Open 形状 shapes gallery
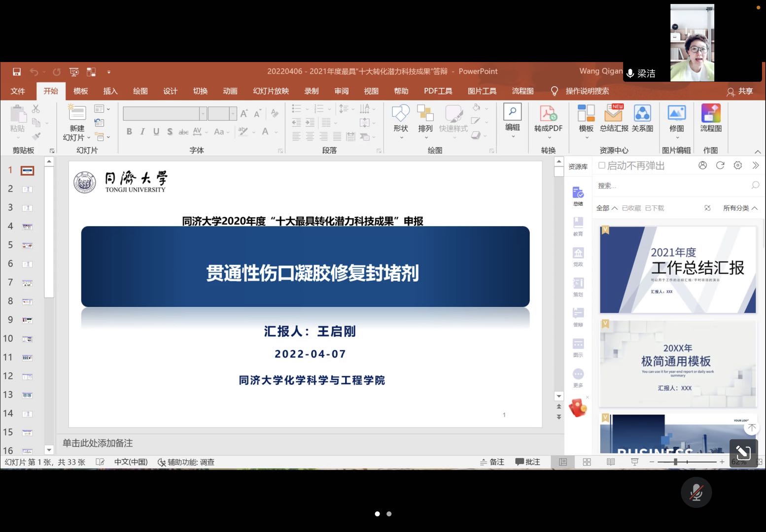The width and height of the screenshot is (766, 532). pyautogui.click(x=401, y=121)
